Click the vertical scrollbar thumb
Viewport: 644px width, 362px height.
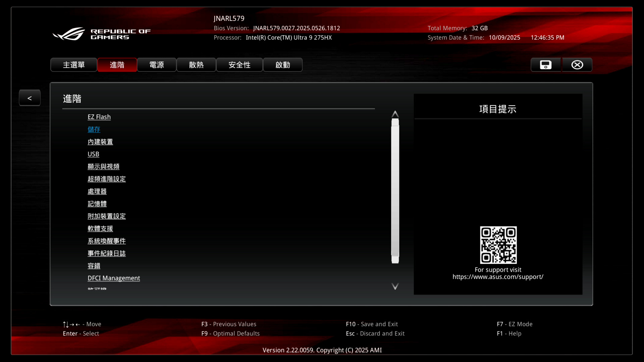[395, 191]
